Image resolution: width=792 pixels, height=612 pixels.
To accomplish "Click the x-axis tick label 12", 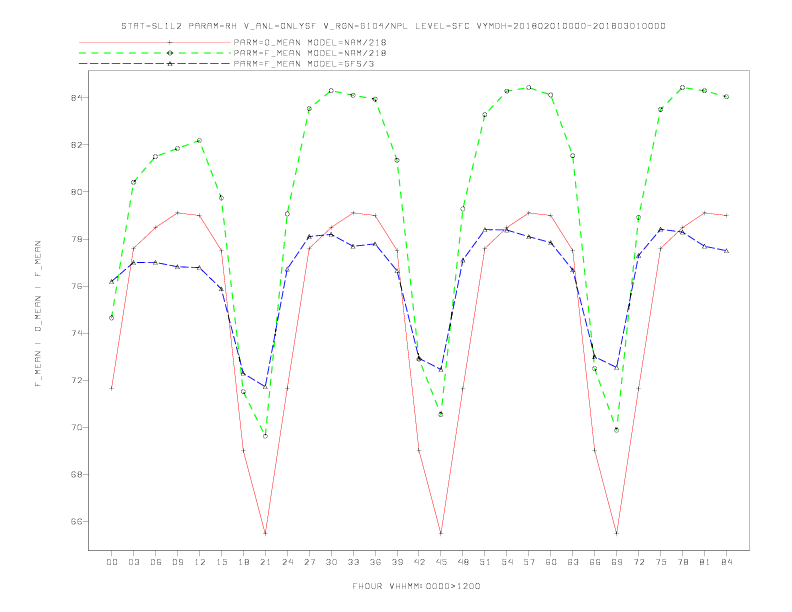I will click(x=200, y=562).
